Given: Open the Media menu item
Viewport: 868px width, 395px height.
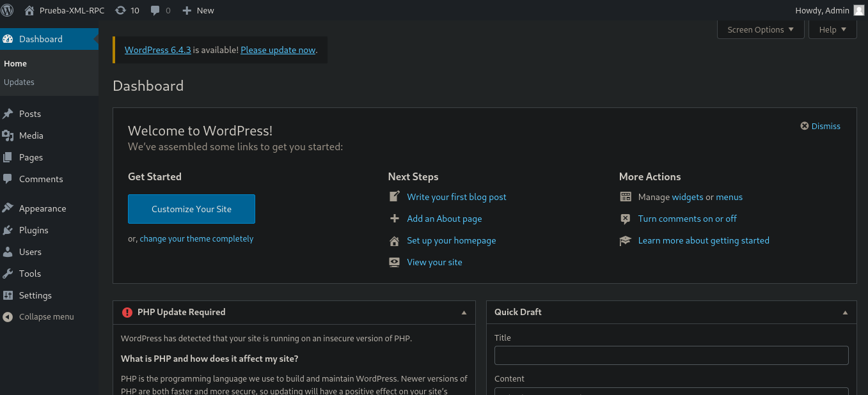Looking at the screenshot, I should [31, 136].
